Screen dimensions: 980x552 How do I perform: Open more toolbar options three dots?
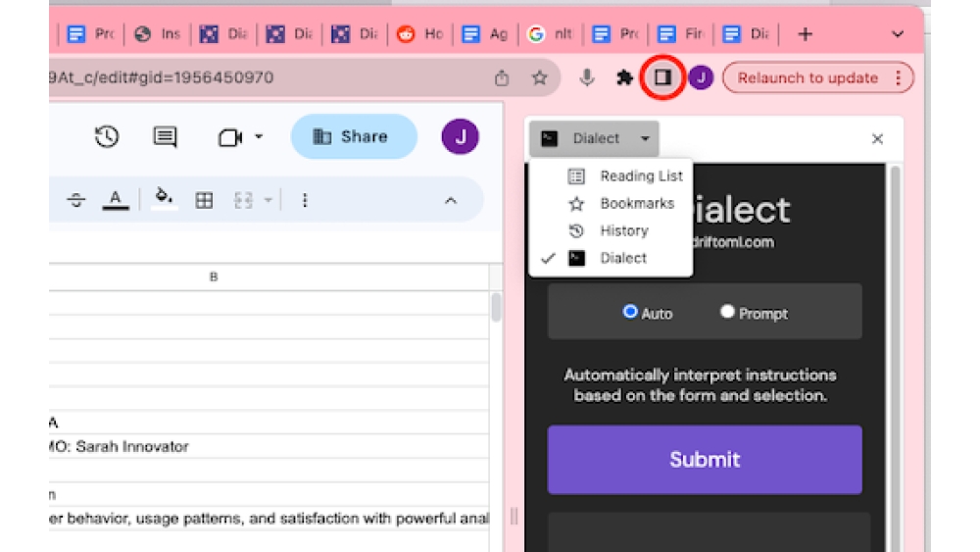[x=305, y=200]
